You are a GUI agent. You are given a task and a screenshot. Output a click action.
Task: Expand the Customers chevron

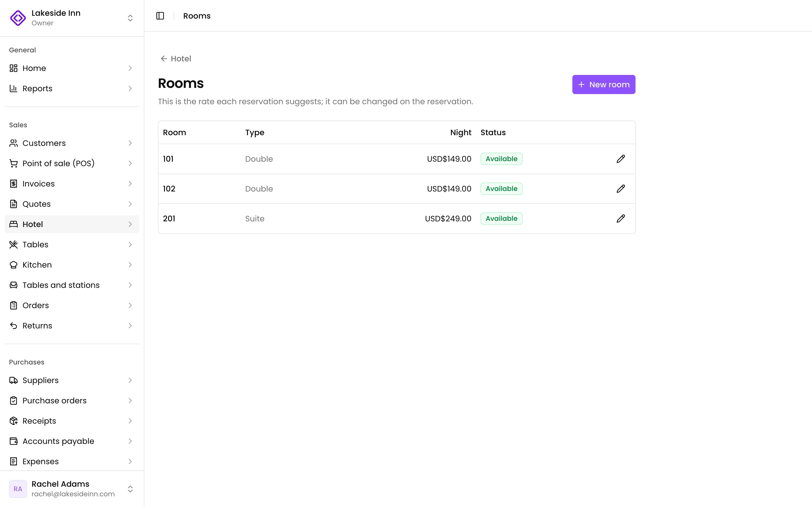(x=130, y=143)
